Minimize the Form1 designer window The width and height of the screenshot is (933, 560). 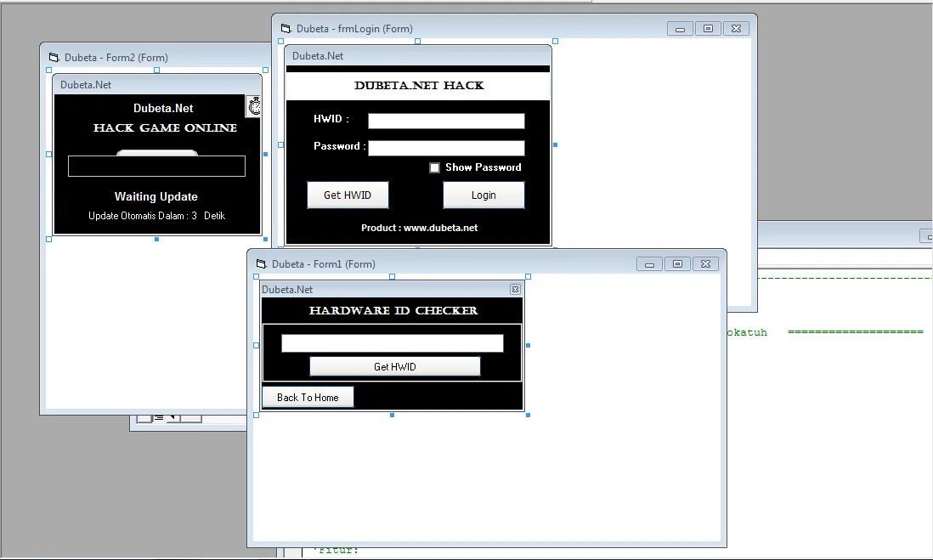[649, 264]
